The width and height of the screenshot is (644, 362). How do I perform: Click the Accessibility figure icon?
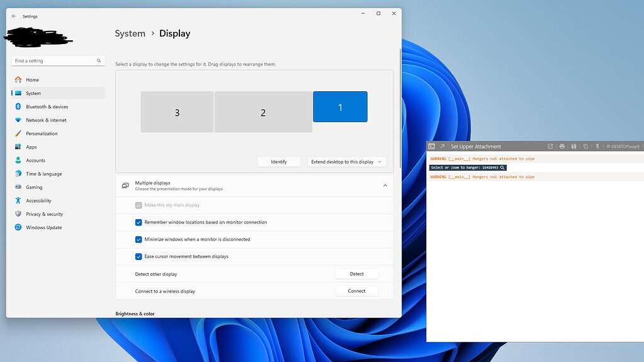pos(18,201)
